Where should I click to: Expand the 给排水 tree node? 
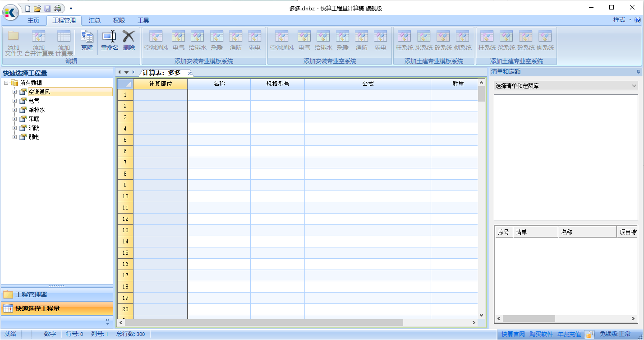14,110
